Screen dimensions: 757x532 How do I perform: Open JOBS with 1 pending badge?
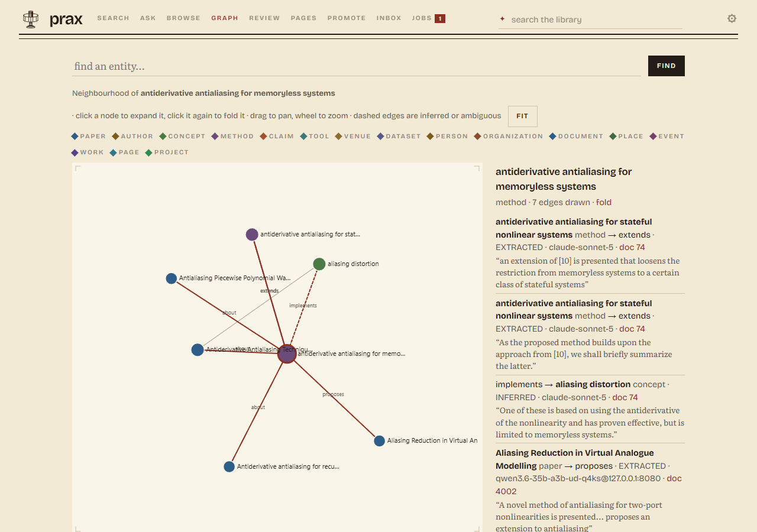tap(428, 18)
